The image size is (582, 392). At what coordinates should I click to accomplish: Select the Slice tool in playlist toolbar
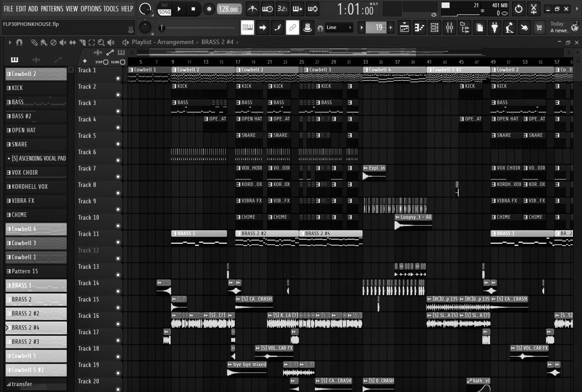coord(82,42)
